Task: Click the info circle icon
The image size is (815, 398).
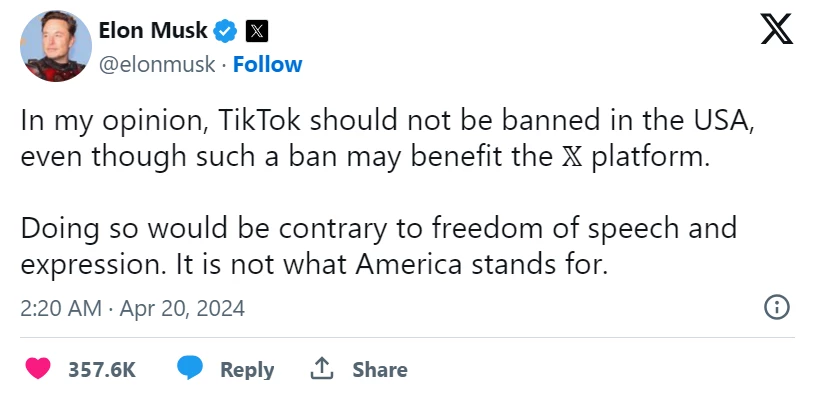Action: click(777, 308)
